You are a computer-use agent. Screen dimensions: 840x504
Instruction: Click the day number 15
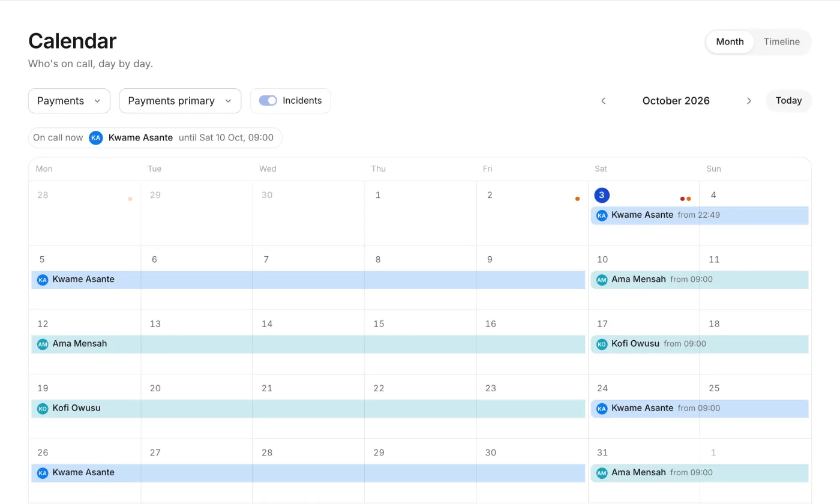click(x=379, y=324)
